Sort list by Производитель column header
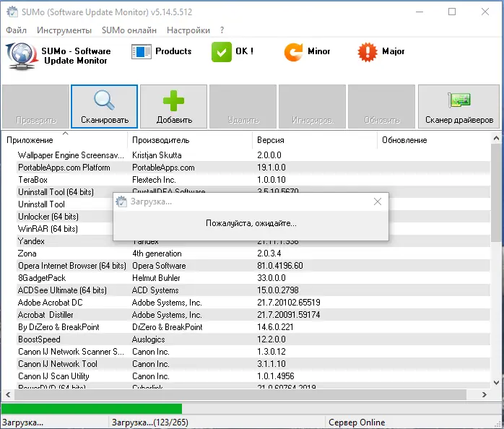504x429 pixels. tap(190, 140)
